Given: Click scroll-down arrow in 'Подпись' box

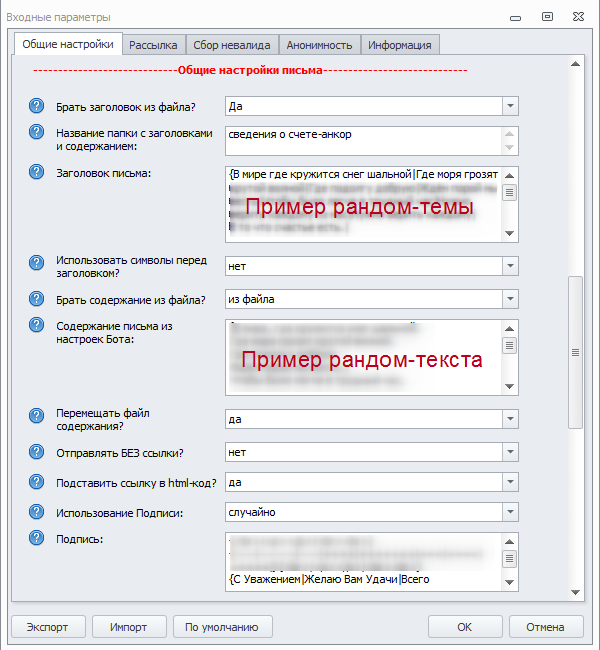Looking at the screenshot, I should pyautogui.click(x=510, y=582).
